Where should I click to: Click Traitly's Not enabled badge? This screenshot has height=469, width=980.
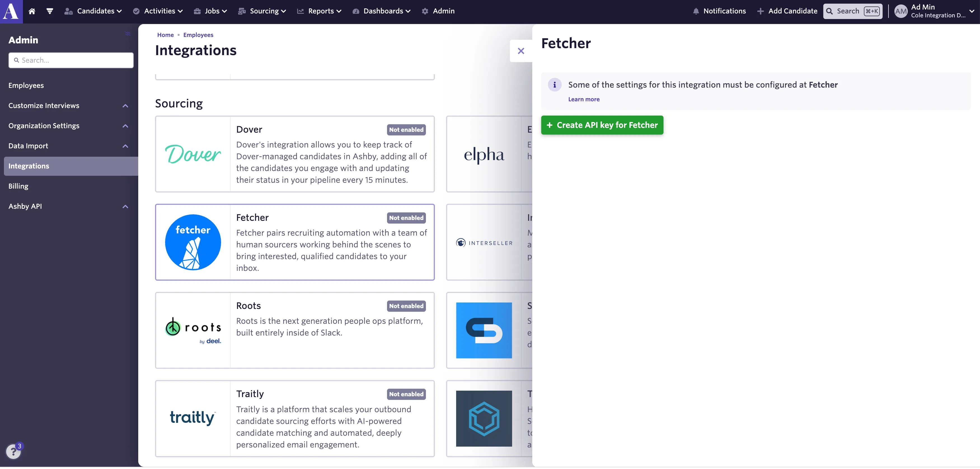406,395
